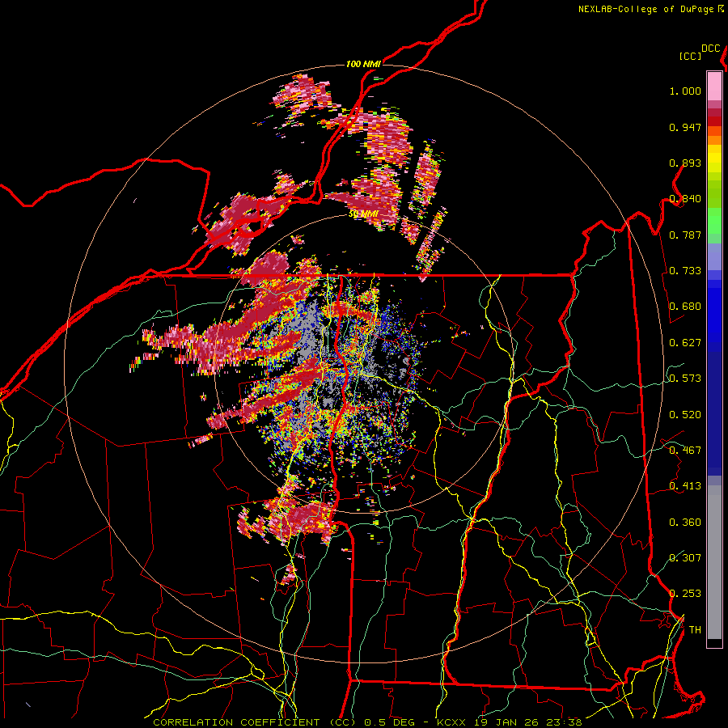Select the 0.413 scale value
Viewport: 728px width, 728px height.
tap(685, 486)
